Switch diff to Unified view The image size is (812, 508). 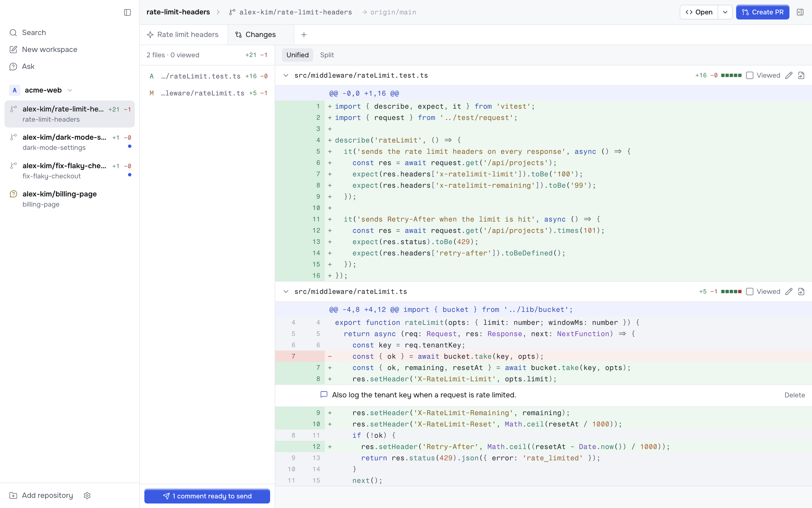point(297,55)
